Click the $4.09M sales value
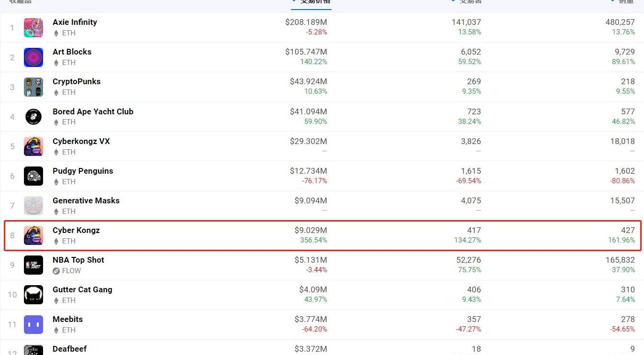This screenshot has height=355, width=644. (313, 289)
